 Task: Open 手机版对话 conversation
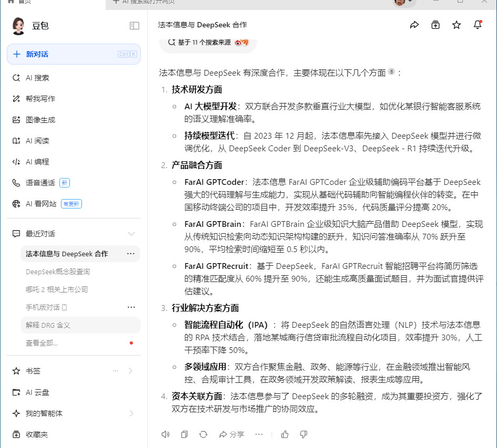click(46, 307)
